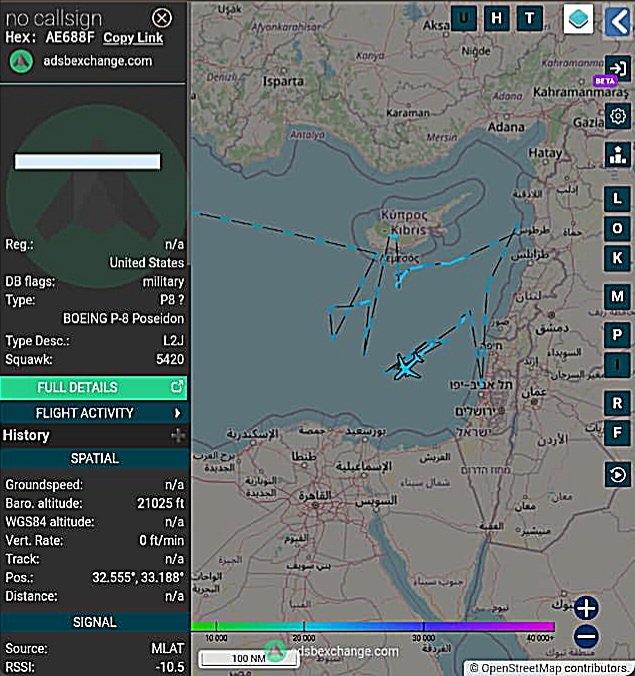
Task: Click the 100 NM scale bar
Action: tap(248, 658)
